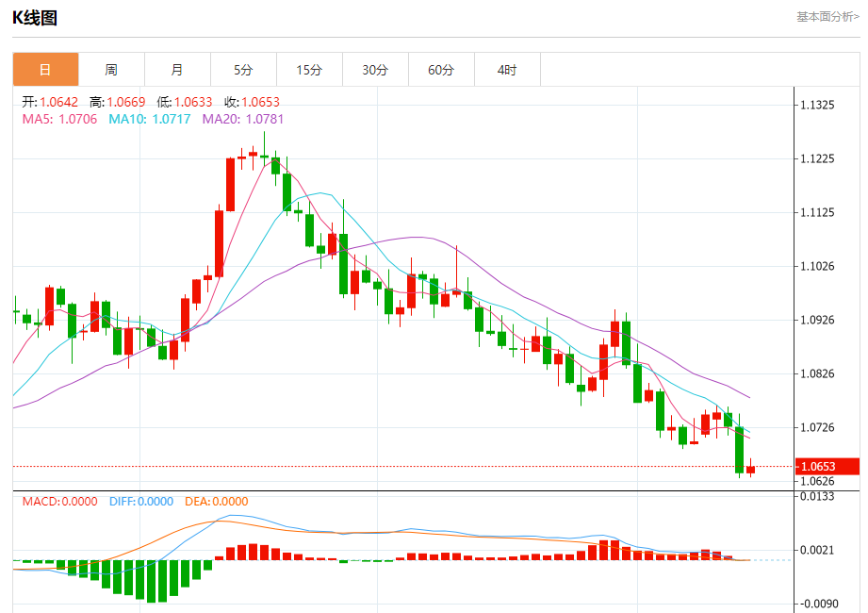Click the red 1.0653 current price tag
868x613 pixels.
(x=827, y=466)
